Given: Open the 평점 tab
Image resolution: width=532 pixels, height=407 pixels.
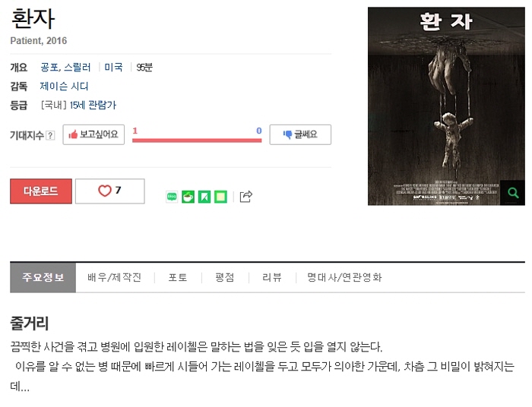Looking at the screenshot, I should (225, 278).
